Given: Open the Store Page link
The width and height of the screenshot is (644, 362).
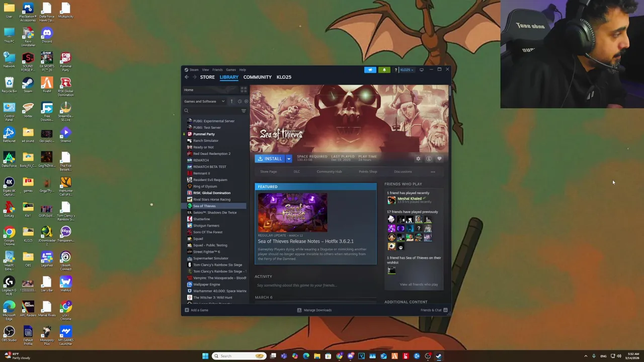Looking at the screenshot, I should (268, 171).
